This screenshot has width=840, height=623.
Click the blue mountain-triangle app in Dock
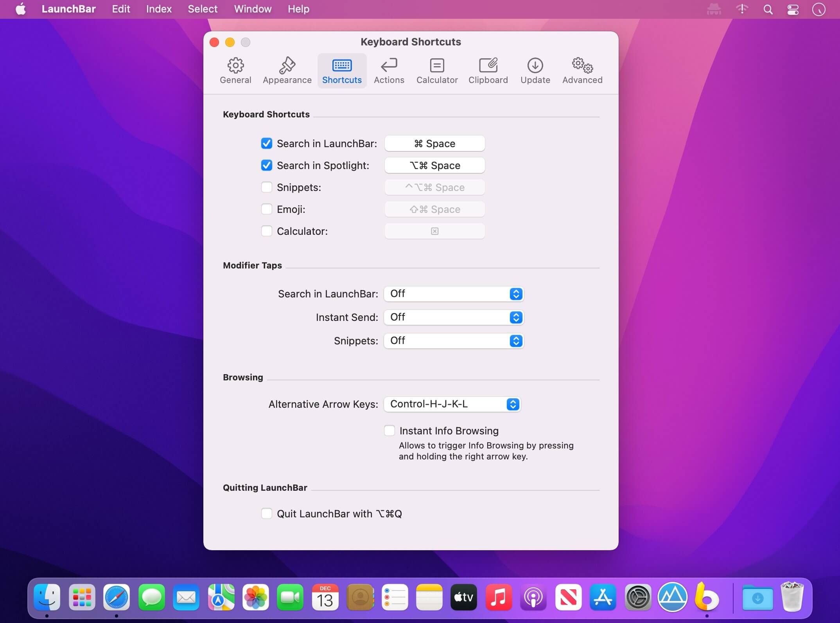(x=672, y=597)
